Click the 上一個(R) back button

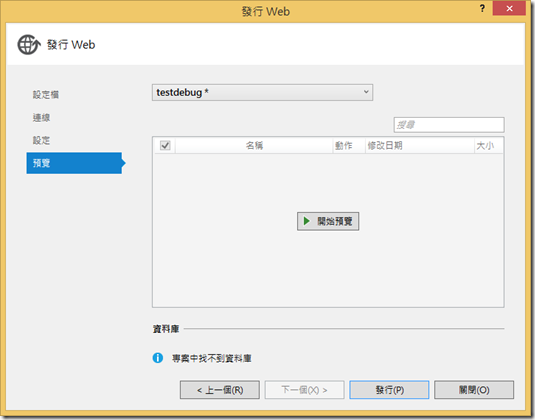[220, 390]
